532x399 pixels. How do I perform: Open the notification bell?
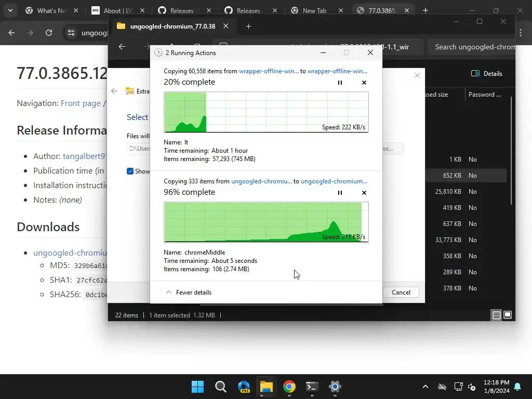point(518,387)
